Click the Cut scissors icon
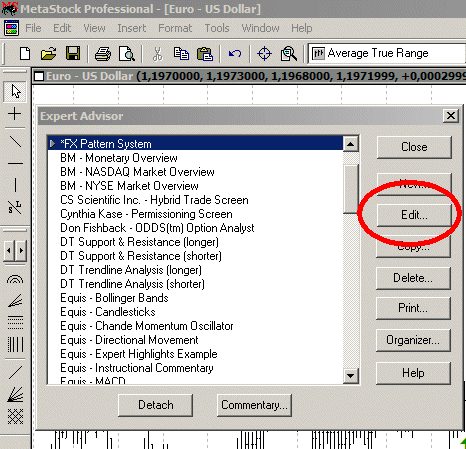 pos(157,54)
